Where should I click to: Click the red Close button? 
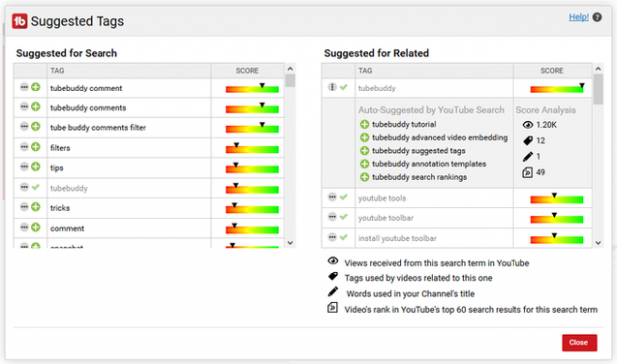(579, 343)
